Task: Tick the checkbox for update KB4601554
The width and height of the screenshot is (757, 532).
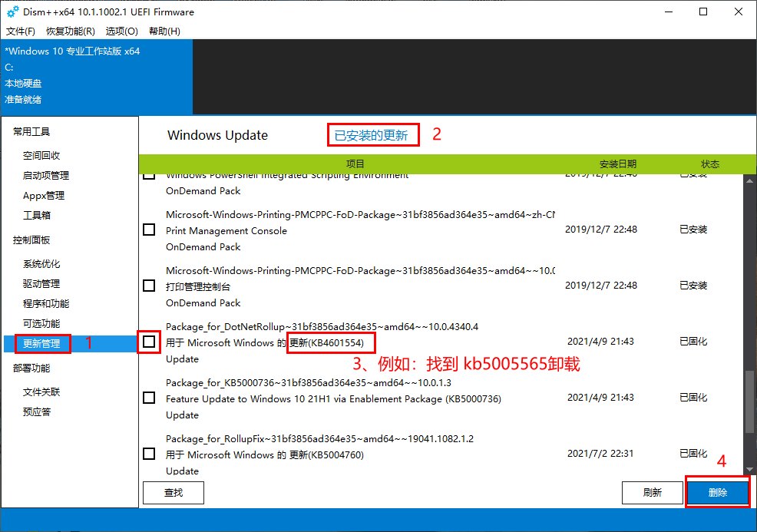Action: click(149, 342)
